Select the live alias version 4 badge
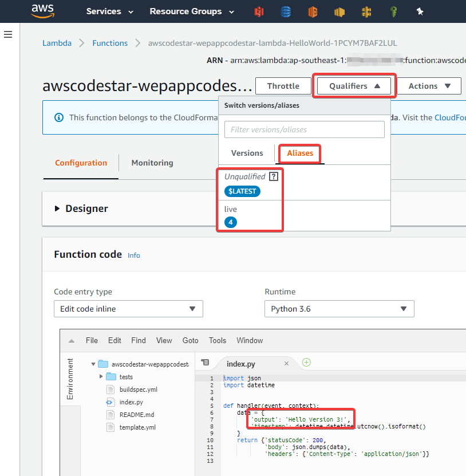Screen dimensions: 466x476 (231, 222)
